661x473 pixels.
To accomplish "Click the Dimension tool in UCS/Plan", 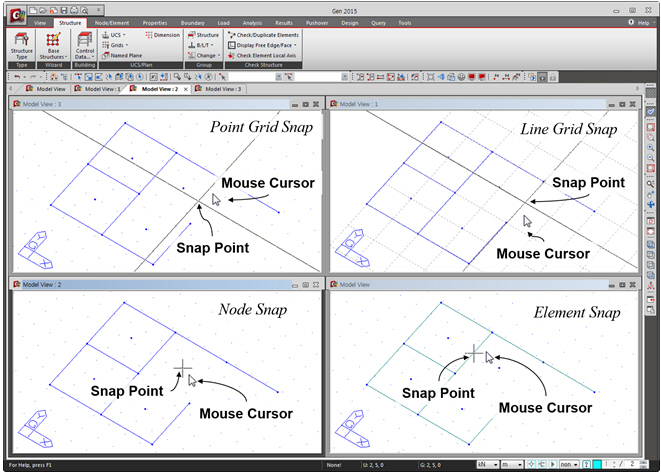I will 162,35.
